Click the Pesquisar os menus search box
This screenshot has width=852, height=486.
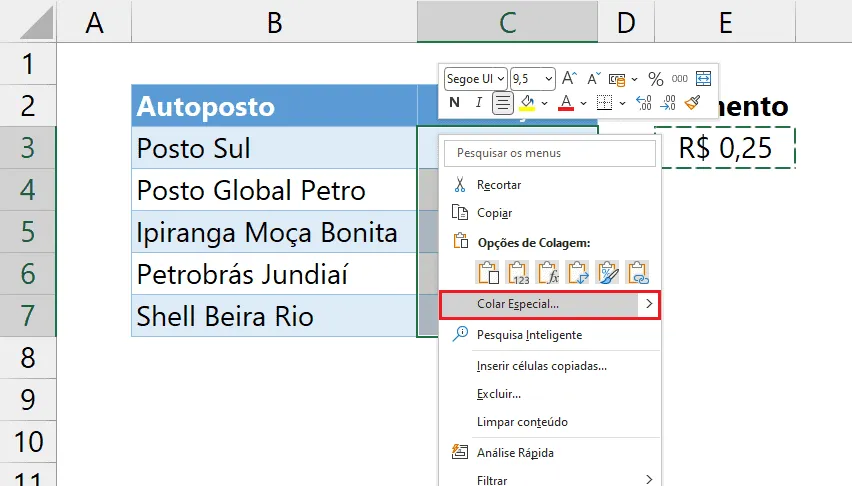550,153
